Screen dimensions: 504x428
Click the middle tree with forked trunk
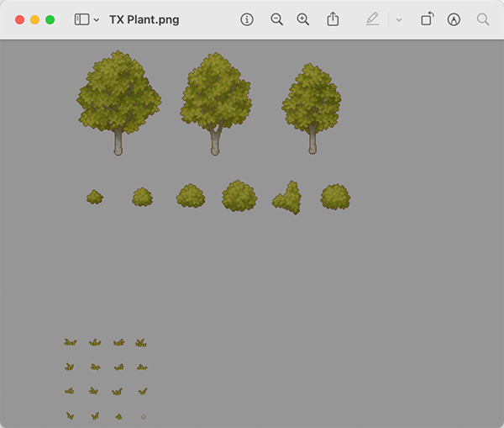216,97
